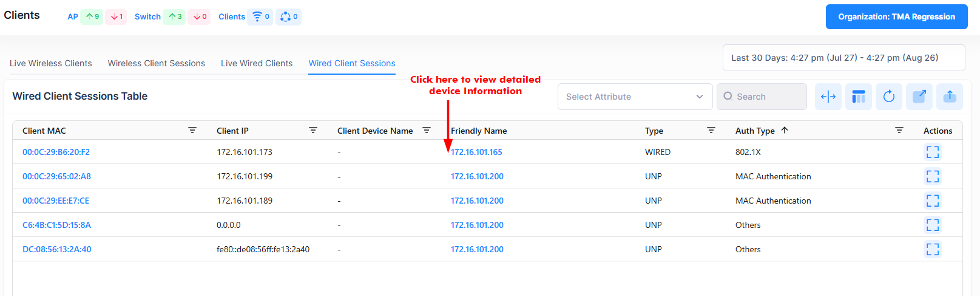Expand details for row 00:0C:29:B6:20:F2

pyautogui.click(x=932, y=152)
